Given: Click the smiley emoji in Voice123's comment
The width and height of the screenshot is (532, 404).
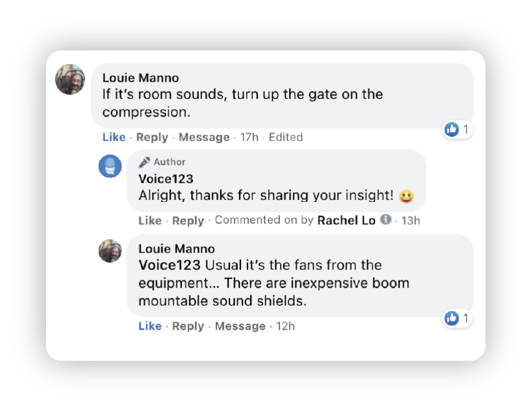Looking at the screenshot, I should coord(407,196).
